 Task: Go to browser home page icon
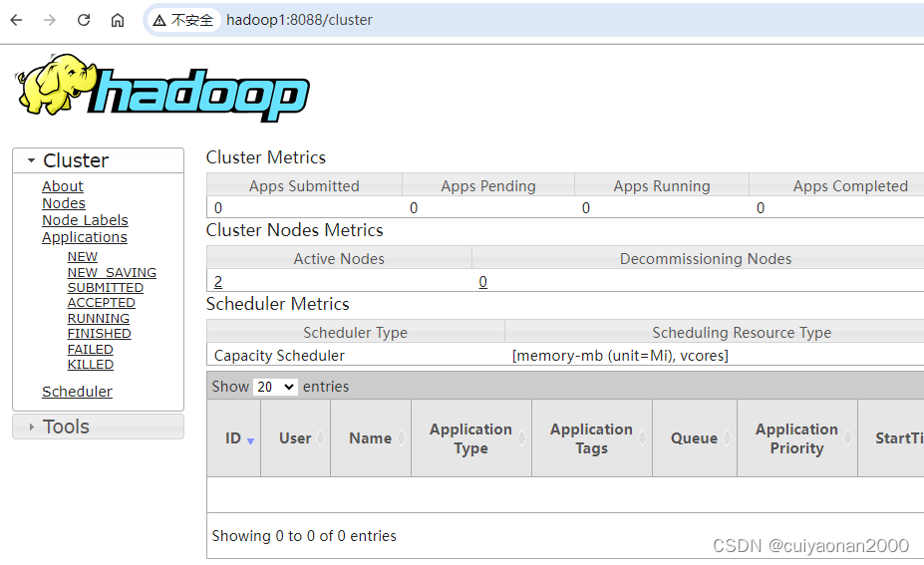tap(118, 20)
